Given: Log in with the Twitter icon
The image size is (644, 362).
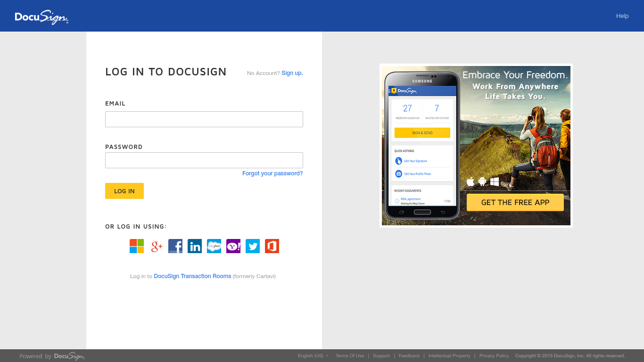Looking at the screenshot, I should [x=253, y=246].
